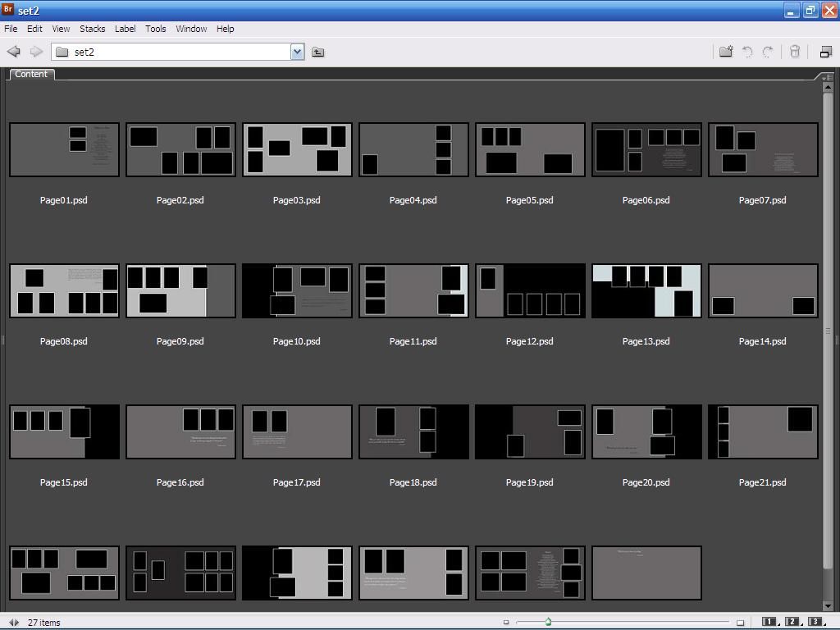Click the Page18.psd file name
Screen dimensions: 840x630
click(413, 482)
